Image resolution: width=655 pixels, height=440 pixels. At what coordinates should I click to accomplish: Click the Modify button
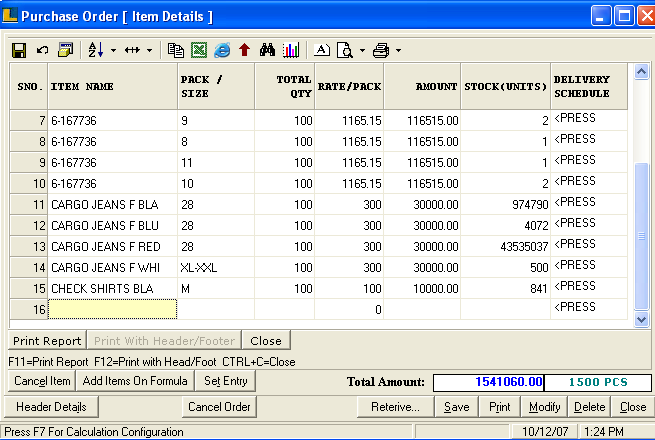point(544,407)
